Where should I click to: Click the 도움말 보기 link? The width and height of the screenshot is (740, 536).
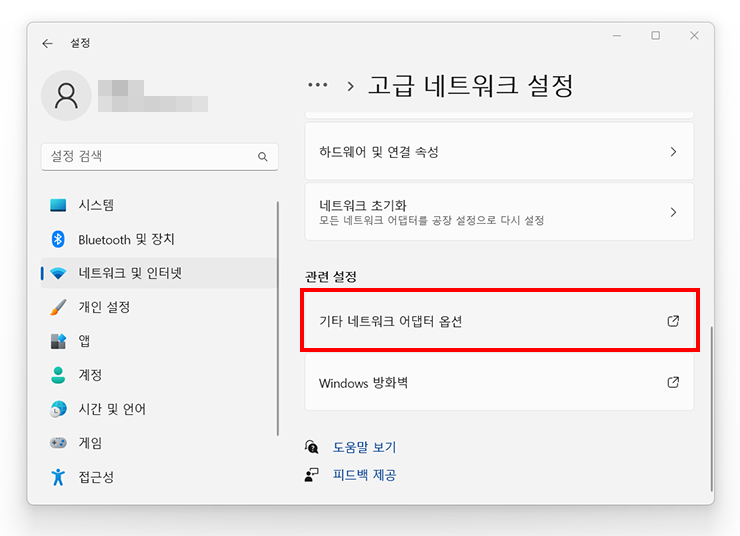364,447
